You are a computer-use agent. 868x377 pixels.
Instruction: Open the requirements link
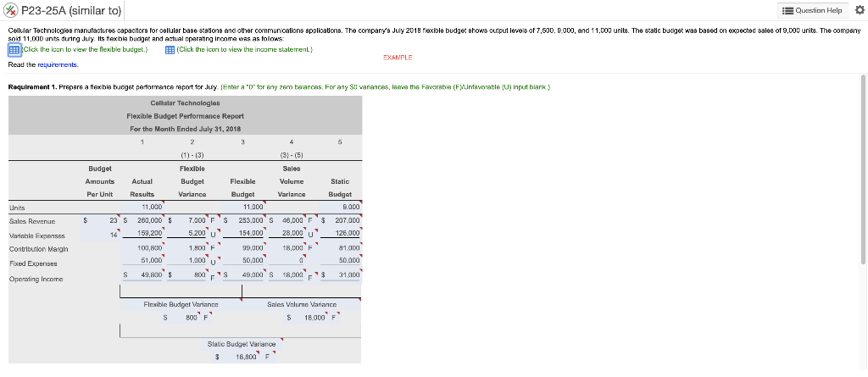(58, 64)
